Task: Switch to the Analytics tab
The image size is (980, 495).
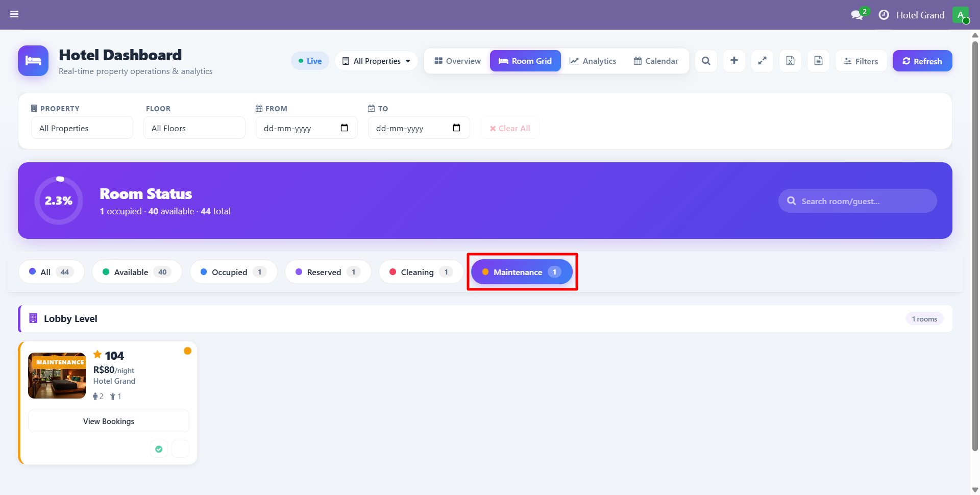Action: click(x=593, y=61)
